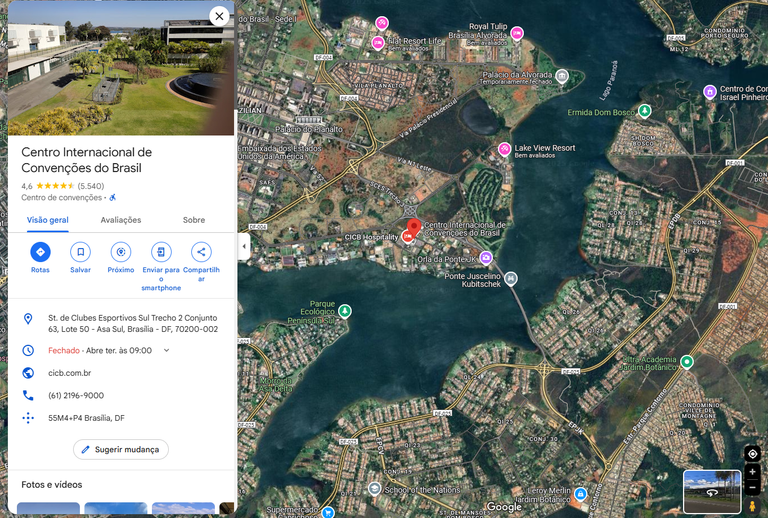Close the place details panel
The height and width of the screenshot is (518, 768).
coord(219,16)
